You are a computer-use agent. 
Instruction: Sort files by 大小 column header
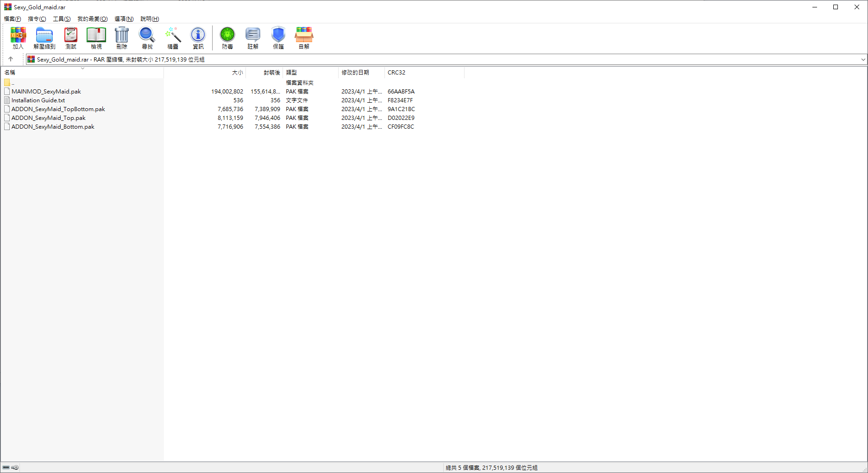[237, 73]
